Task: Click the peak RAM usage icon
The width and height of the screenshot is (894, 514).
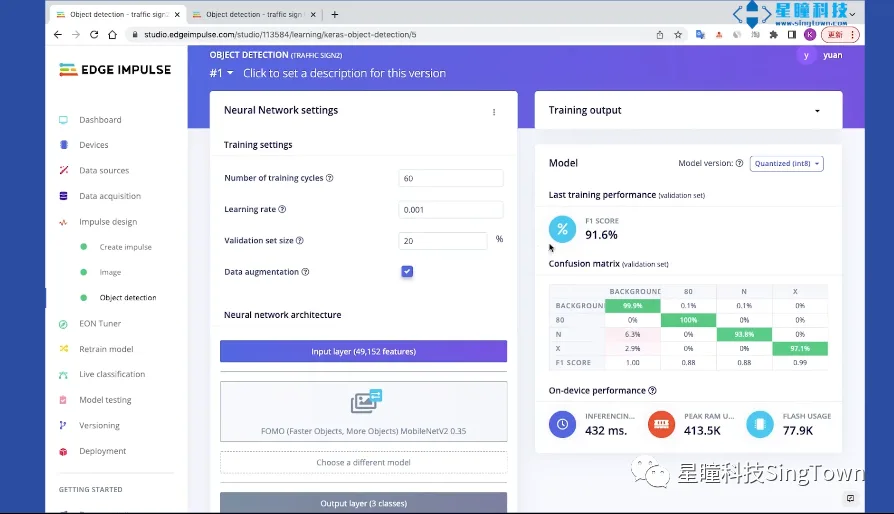Action: [x=661, y=424]
